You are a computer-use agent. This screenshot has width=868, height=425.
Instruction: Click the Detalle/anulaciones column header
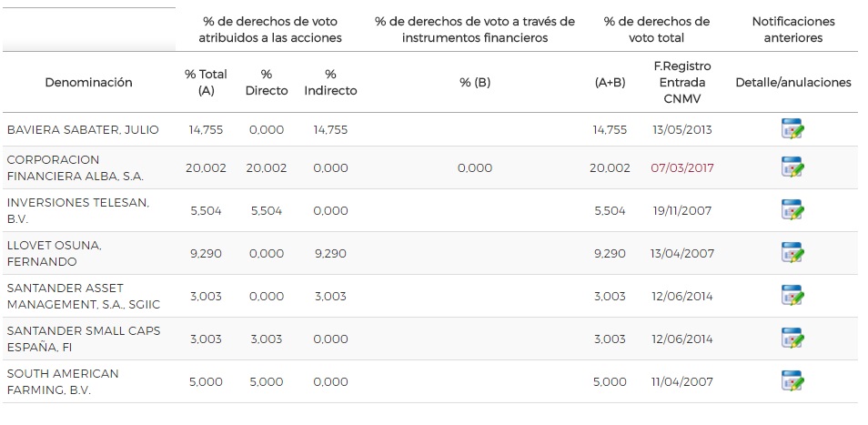[x=792, y=82]
